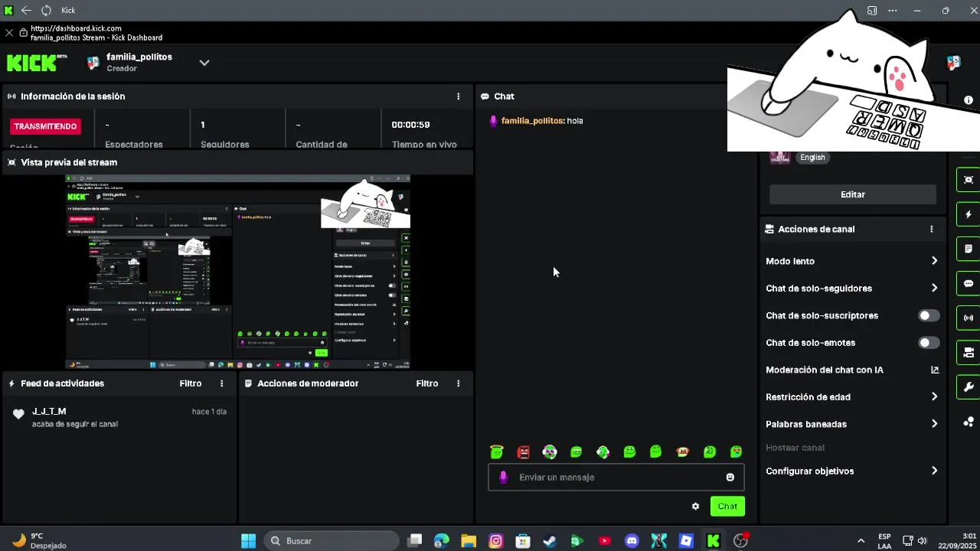
Task: Expand Restricción de edad settings
Action: click(851, 397)
